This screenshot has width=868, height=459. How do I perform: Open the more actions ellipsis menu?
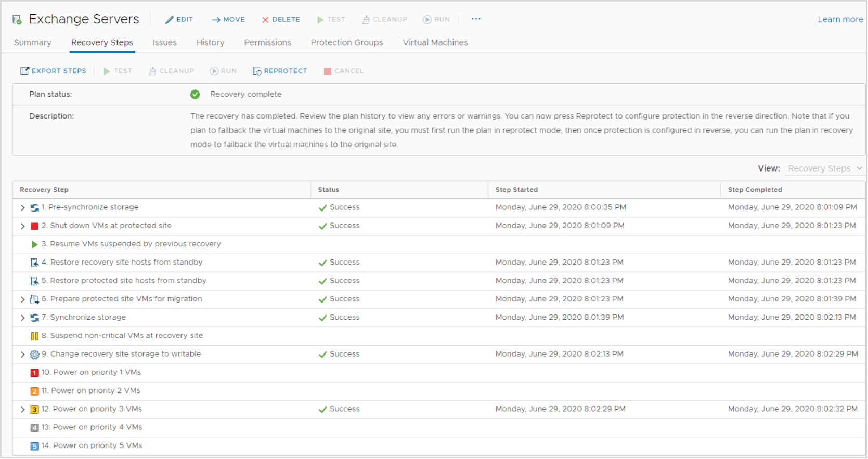click(x=476, y=19)
